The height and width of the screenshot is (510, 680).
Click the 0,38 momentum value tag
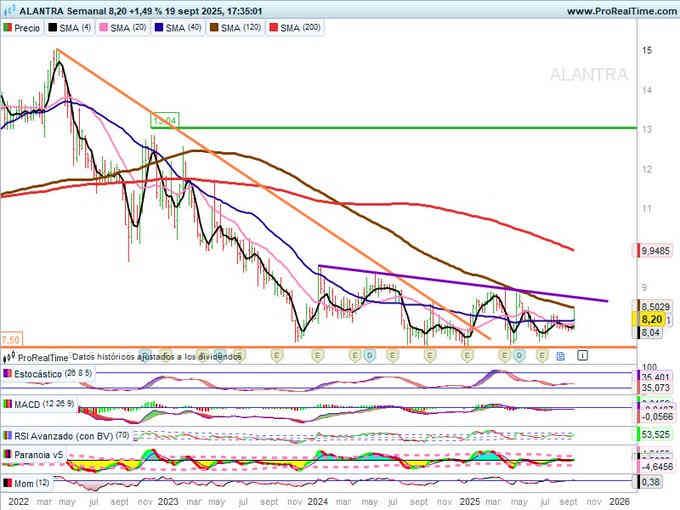coord(650,482)
